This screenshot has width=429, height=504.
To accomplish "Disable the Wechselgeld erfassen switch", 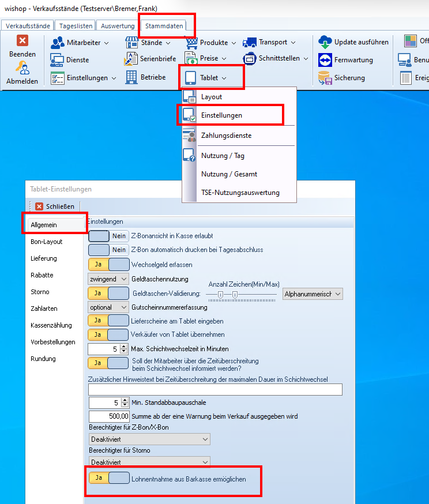I will coord(108,264).
